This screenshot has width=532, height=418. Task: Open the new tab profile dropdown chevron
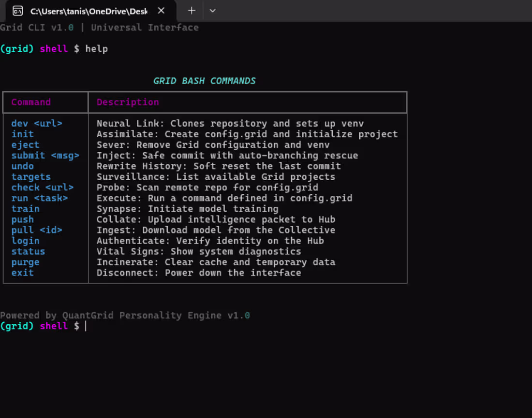coord(212,11)
